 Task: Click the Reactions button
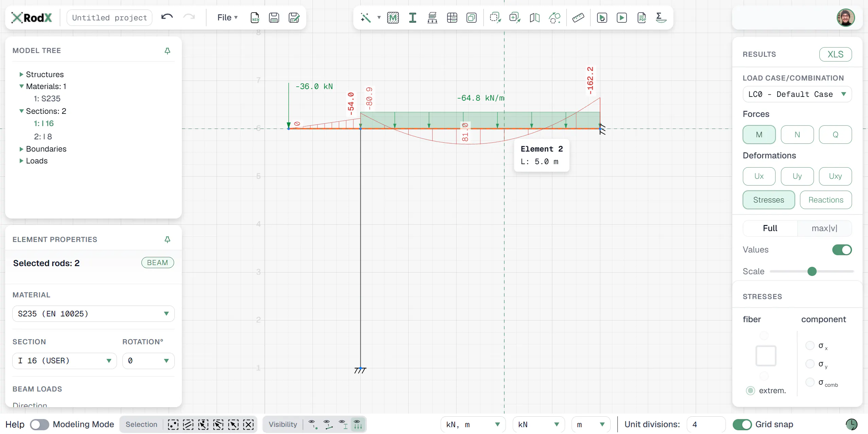pos(826,200)
